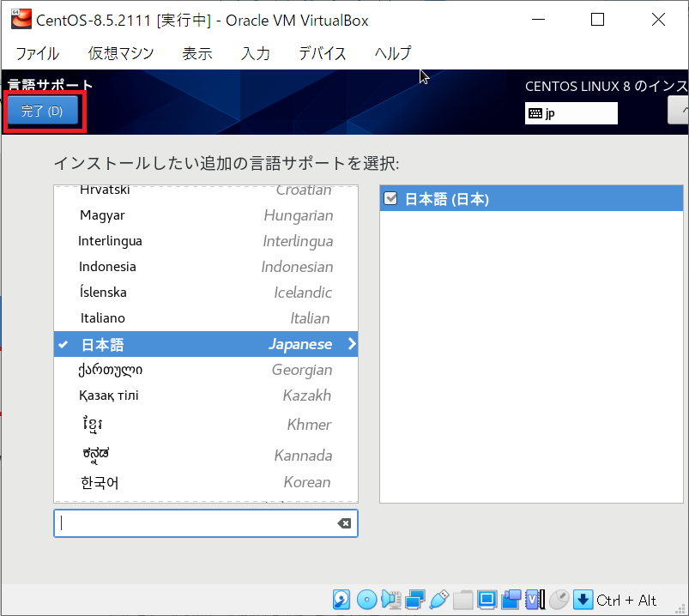Select Magyar (Hungarian) in the language list
The image size is (689, 616).
point(206,215)
